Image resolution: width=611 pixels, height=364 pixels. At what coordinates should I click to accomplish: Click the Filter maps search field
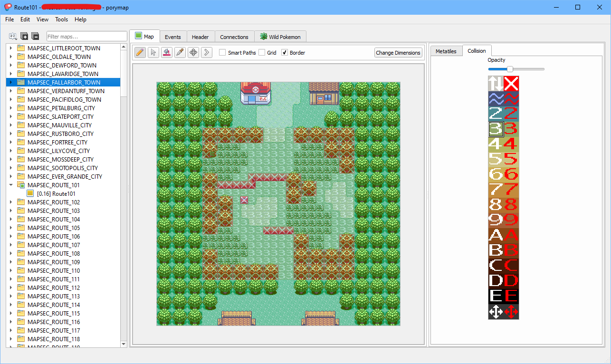(x=86, y=37)
